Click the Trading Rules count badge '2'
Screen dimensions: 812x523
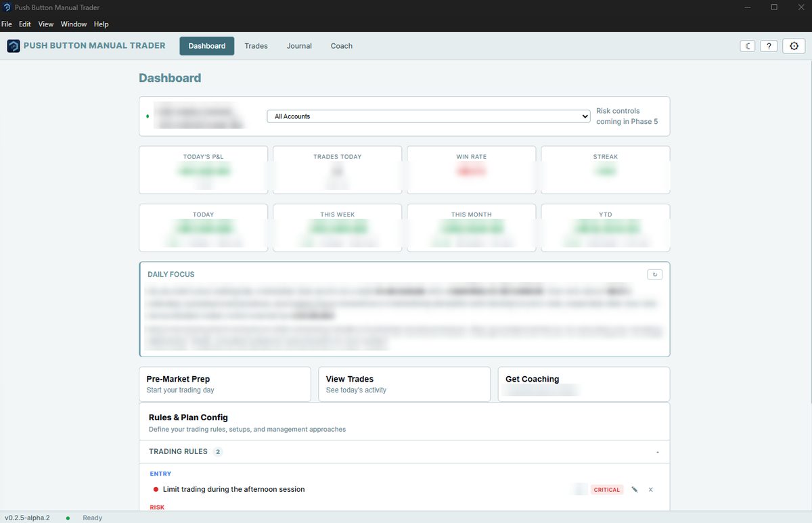tap(218, 452)
